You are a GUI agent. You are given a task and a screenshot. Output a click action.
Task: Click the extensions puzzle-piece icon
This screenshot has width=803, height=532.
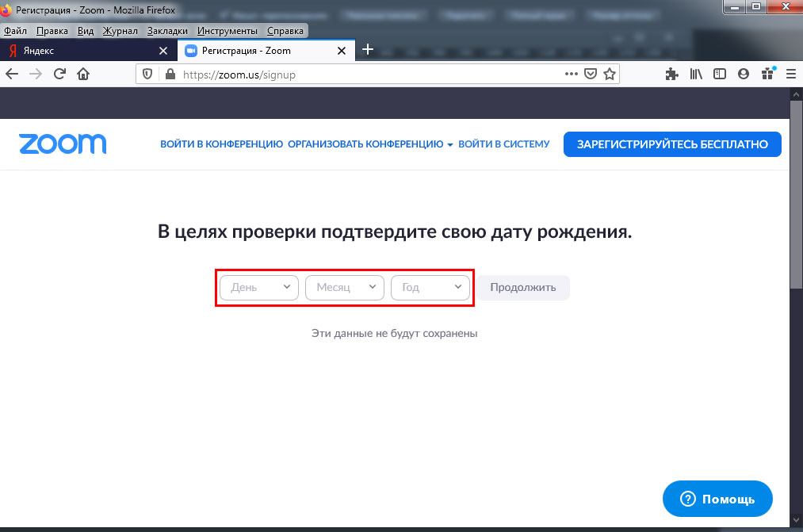tap(671, 73)
